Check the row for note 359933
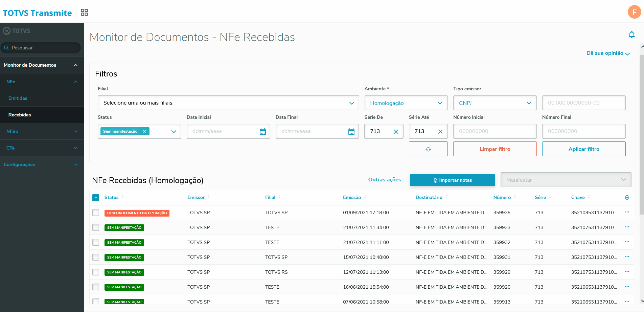This screenshot has width=644, height=312. tap(96, 227)
